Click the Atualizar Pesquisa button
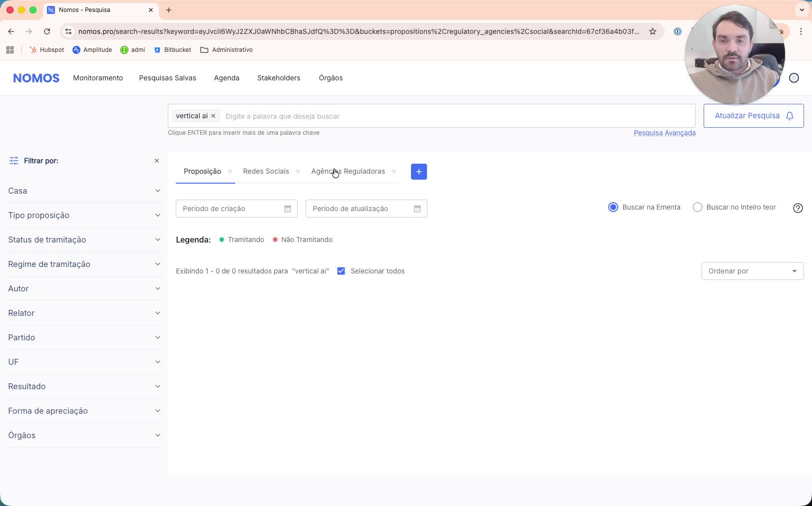Viewport: 812px width, 506px height. (x=754, y=116)
